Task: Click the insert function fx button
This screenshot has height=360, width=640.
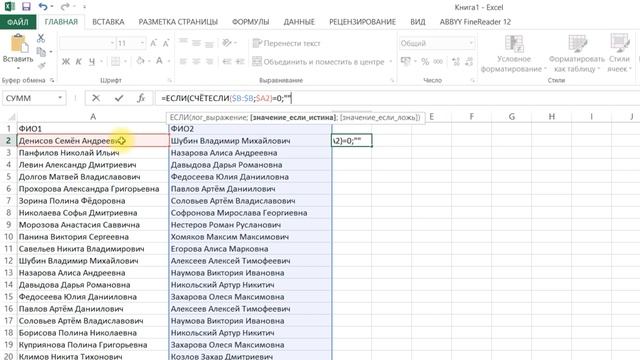Action: pos(141,98)
